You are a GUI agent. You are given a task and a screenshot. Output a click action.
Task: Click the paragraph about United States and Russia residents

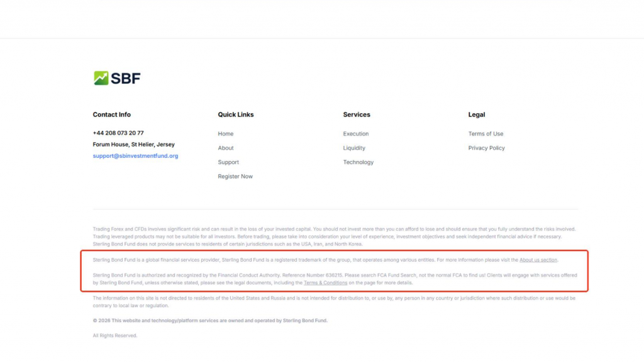[335, 302]
